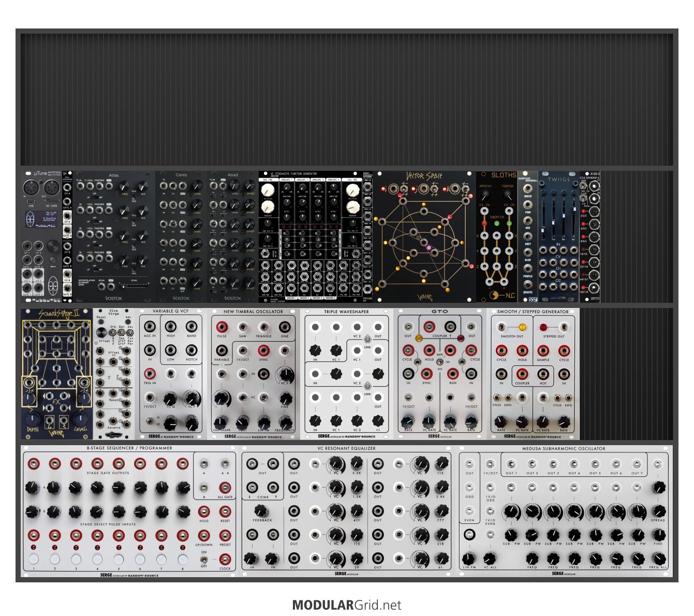Click the Variable Q VCF HIGH output jack
The width and height of the screenshot is (694, 616).
coord(171,327)
